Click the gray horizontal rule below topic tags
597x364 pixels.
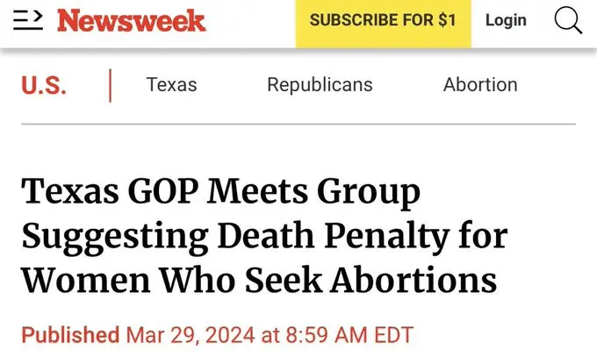pyautogui.click(x=298, y=125)
